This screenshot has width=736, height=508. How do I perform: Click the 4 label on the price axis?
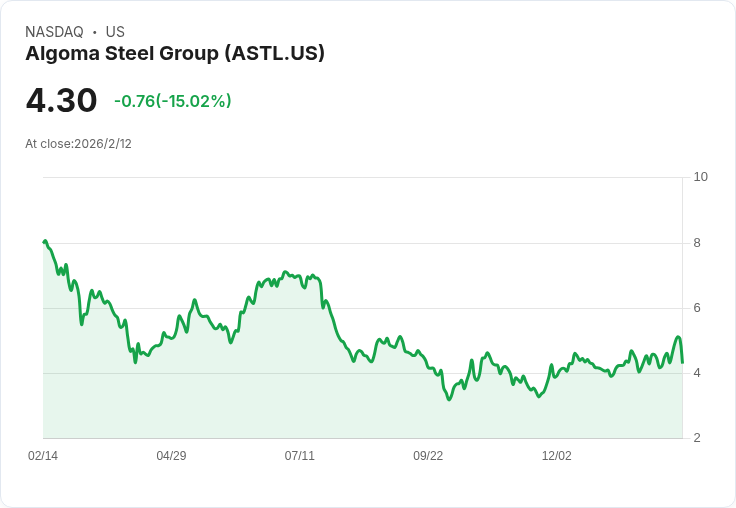click(x=698, y=373)
